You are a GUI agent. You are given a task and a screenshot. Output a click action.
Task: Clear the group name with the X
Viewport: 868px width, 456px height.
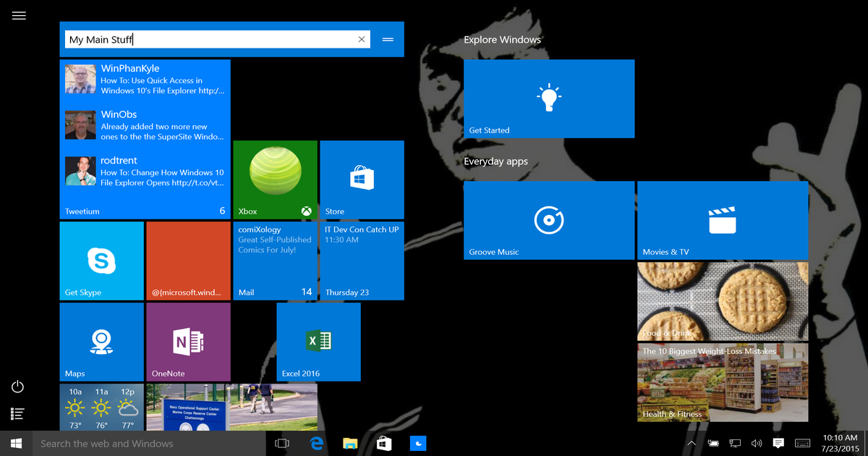pos(362,39)
